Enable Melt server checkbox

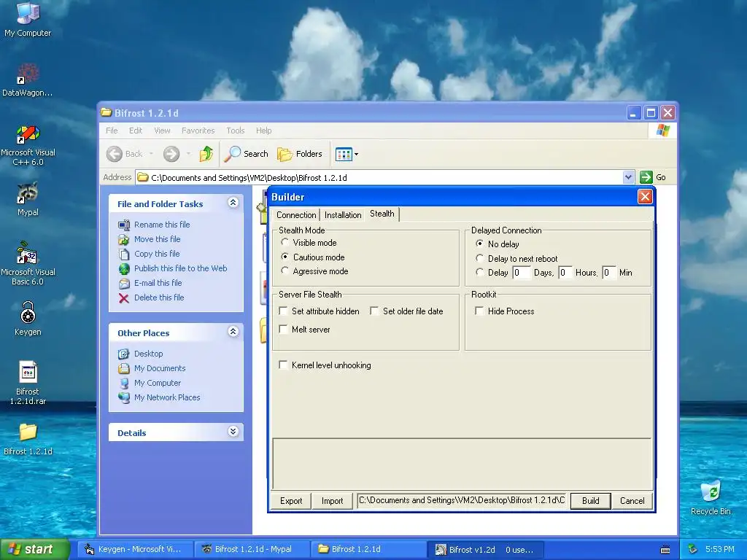click(x=283, y=329)
